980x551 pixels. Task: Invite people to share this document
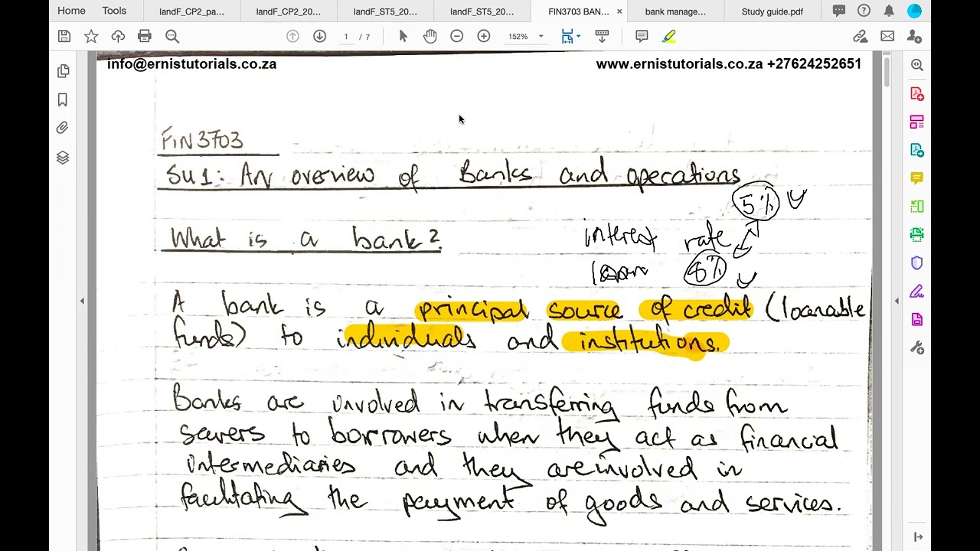point(914,36)
